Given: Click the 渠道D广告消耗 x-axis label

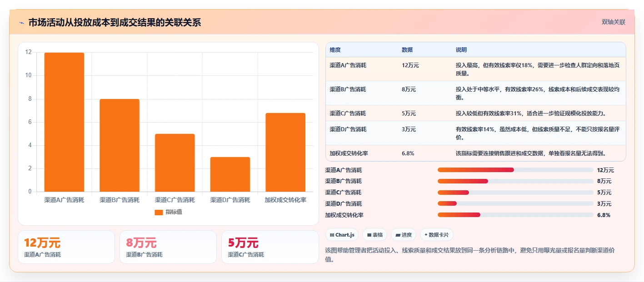Looking at the screenshot, I should [230, 200].
